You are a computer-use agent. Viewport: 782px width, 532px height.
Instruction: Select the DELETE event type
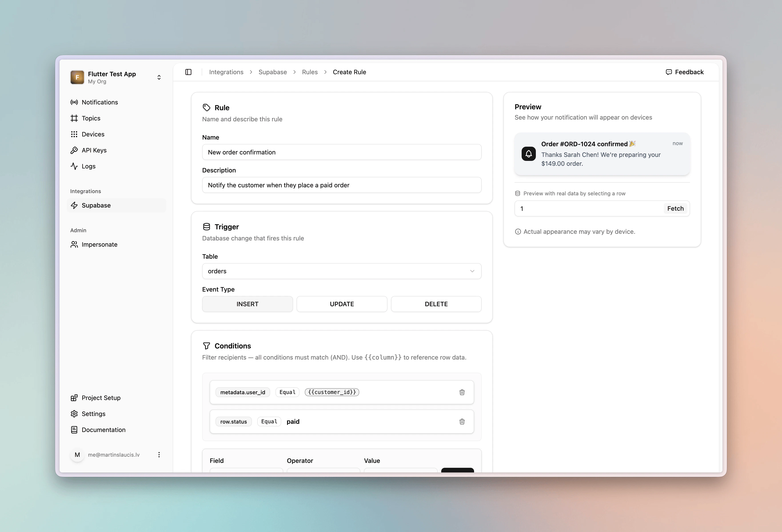[436, 304]
